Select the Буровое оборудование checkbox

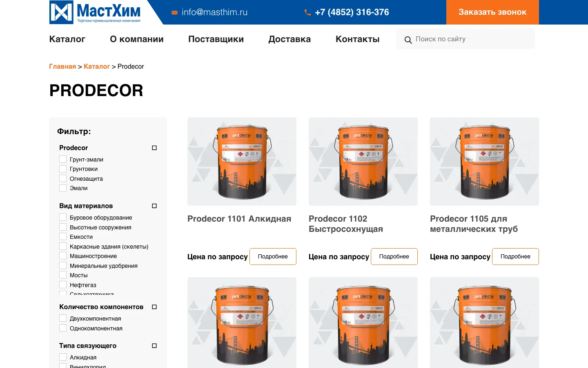coord(63,217)
